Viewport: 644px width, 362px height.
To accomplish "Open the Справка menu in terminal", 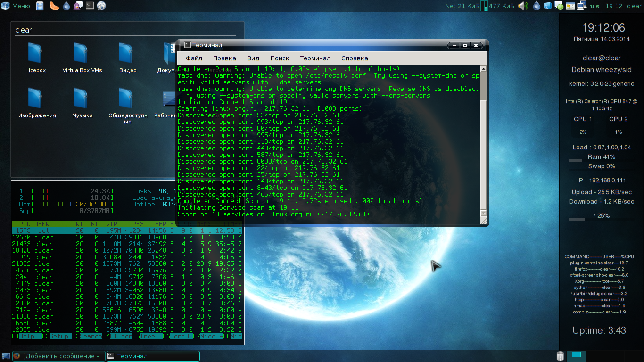I will [x=354, y=58].
